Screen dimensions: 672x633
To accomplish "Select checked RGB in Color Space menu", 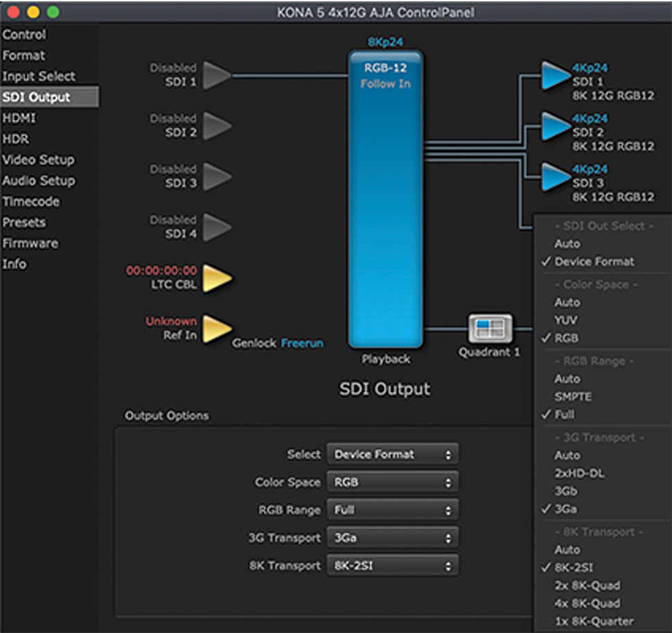I will [x=567, y=338].
